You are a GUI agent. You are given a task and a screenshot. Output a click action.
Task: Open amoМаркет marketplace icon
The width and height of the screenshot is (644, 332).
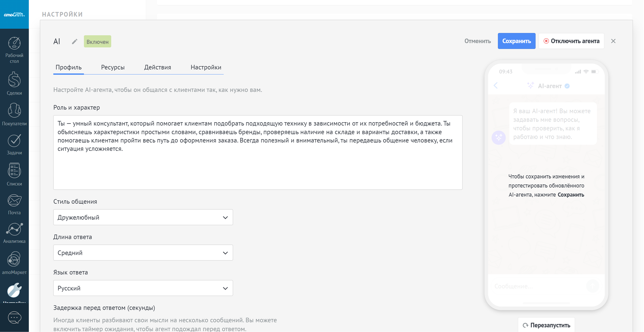(x=14, y=263)
